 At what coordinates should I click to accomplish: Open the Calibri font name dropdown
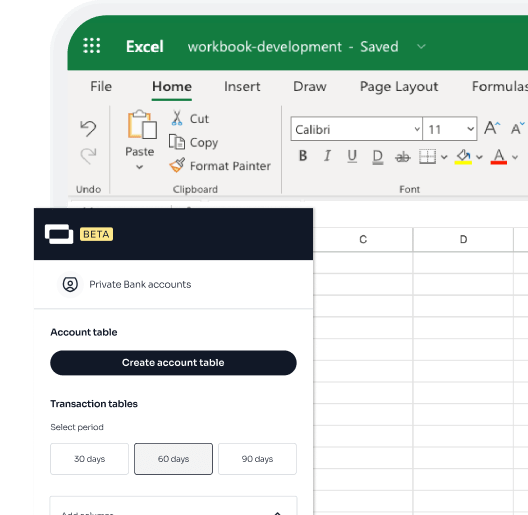coord(417,129)
